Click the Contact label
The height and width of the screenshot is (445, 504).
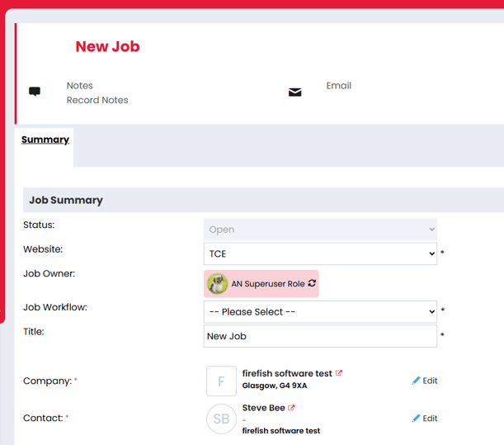click(x=43, y=418)
